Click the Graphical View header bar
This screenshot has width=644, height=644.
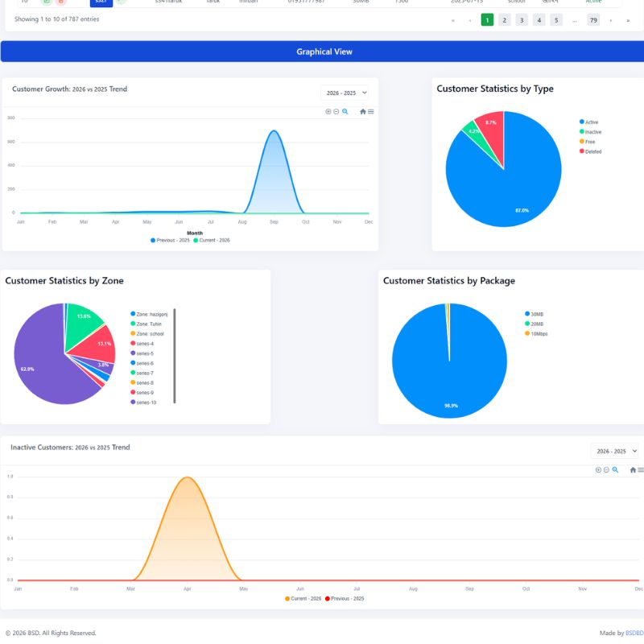click(323, 52)
